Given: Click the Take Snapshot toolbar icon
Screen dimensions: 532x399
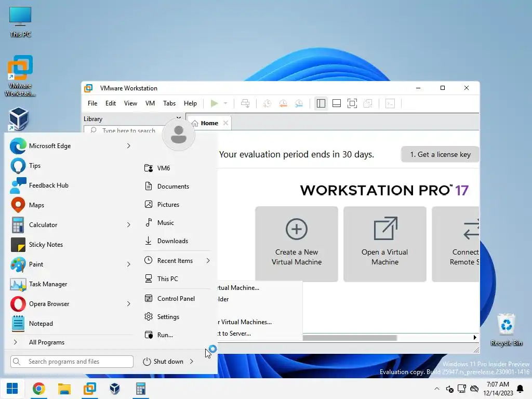Looking at the screenshot, I should 267,103.
